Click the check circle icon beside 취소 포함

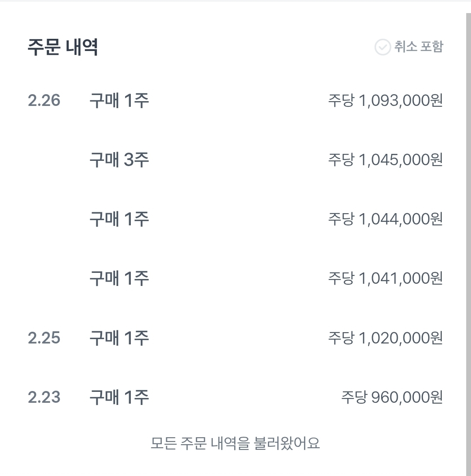pos(382,47)
